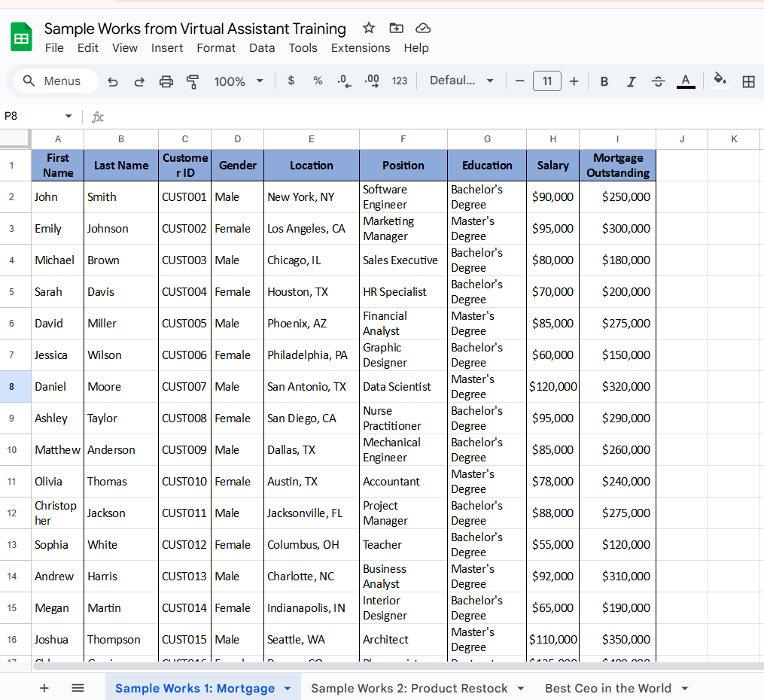Select row 8 header
Viewport: 764px width, 700px height.
pyautogui.click(x=12, y=387)
